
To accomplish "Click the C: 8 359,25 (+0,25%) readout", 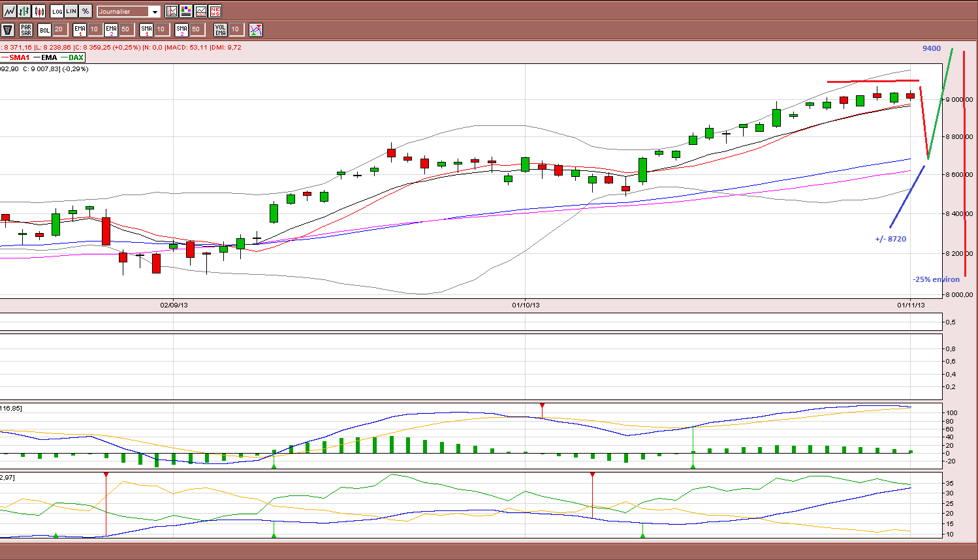I will pos(107,48).
